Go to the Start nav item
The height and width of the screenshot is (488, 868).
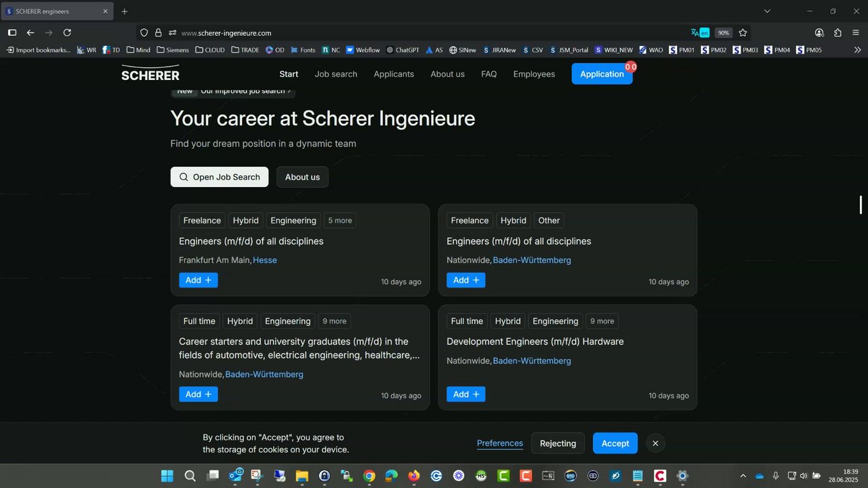[289, 74]
